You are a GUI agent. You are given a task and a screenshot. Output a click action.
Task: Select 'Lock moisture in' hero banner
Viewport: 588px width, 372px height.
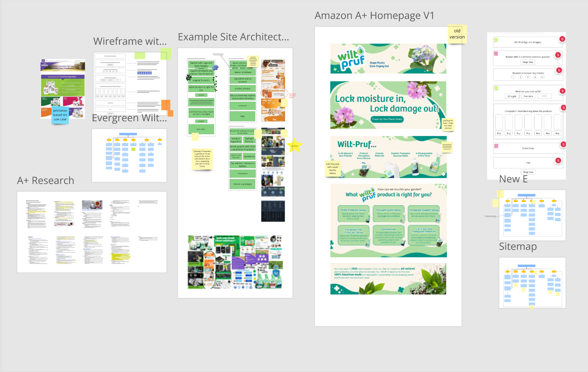(x=388, y=105)
